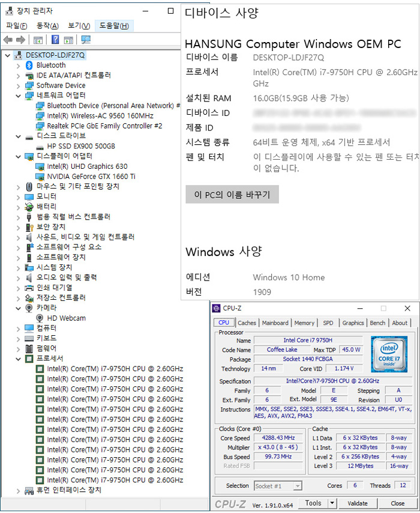The height and width of the screenshot is (513, 420).
Task: Collapse the display adapters (디스플레이 어댑터) node
Action: pos(19,157)
